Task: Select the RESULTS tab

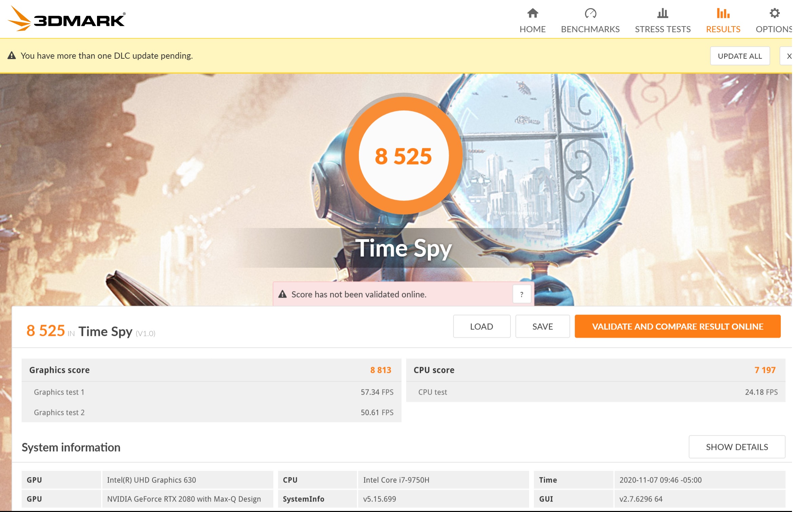Action: click(723, 21)
